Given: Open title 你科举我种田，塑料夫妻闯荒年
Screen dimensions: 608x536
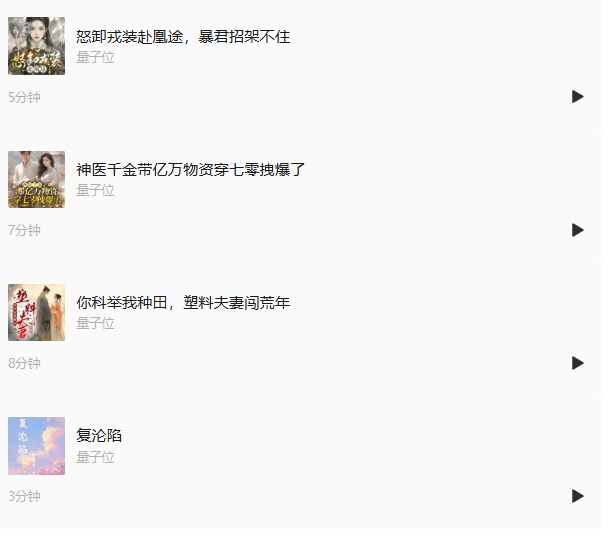Looking at the screenshot, I should click(183, 303).
